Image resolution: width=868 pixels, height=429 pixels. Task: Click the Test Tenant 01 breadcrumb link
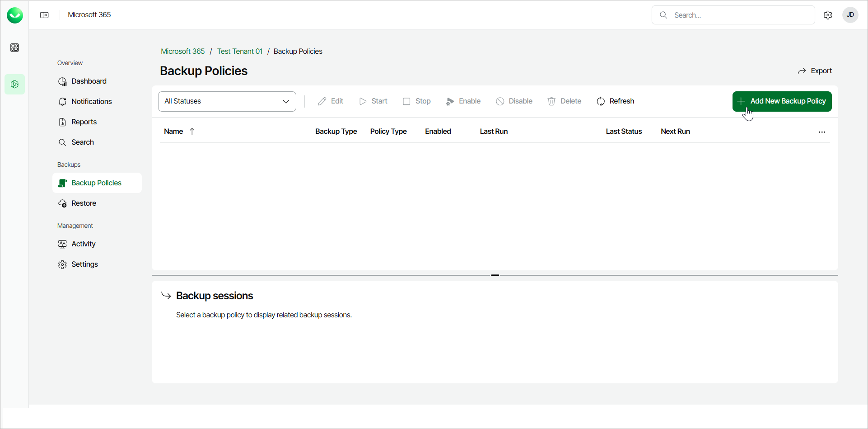[x=239, y=52]
